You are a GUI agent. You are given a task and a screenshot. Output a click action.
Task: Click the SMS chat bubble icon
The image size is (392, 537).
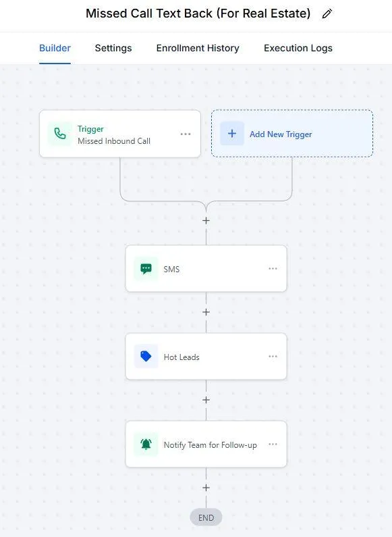tap(146, 269)
